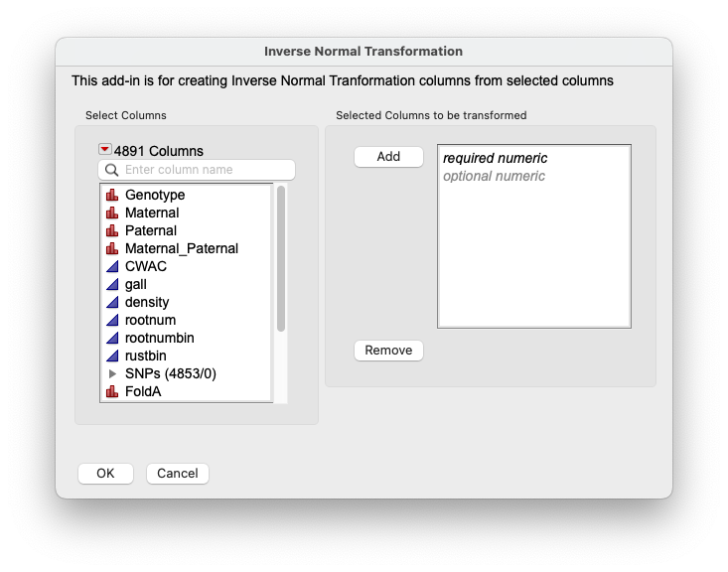This screenshot has height=572, width=728.
Task: Click the nominal icon beside FoldA
Action: point(112,391)
